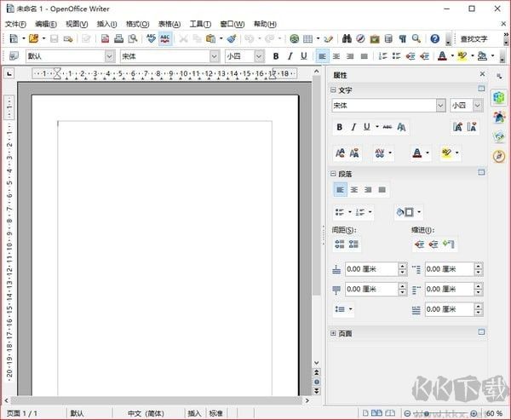The height and width of the screenshot is (420, 511).
Task: Open the 格式(O) menu
Action: pyautogui.click(x=136, y=24)
